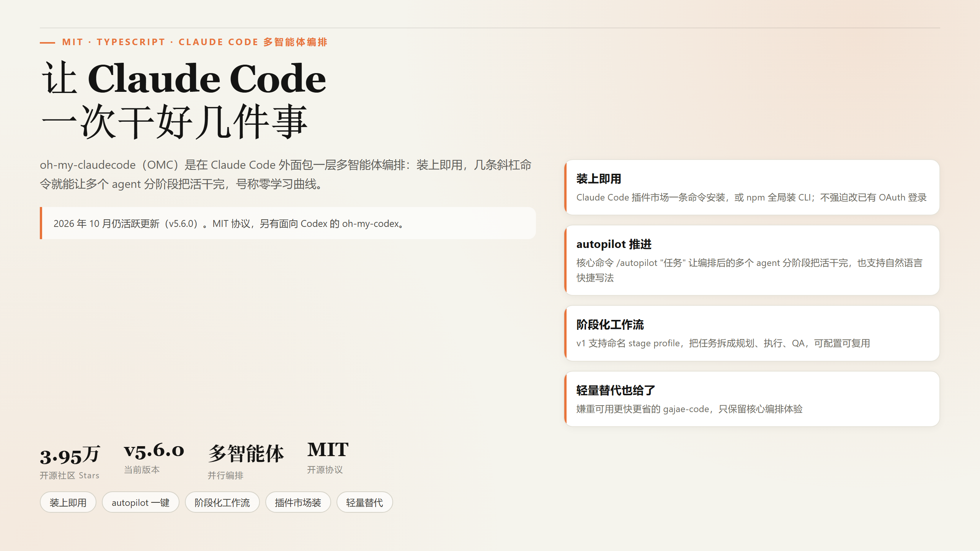Screen dimensions: 980x551
Task: Click the 2026 年 10 月 update note
Action: pyautogui.click(x=288, y=223)
